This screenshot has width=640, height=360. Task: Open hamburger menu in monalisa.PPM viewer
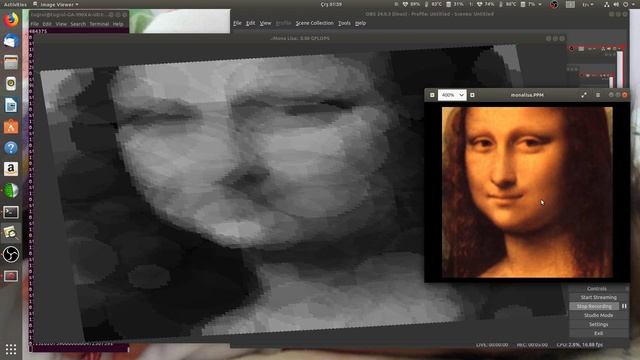[598, 95]
